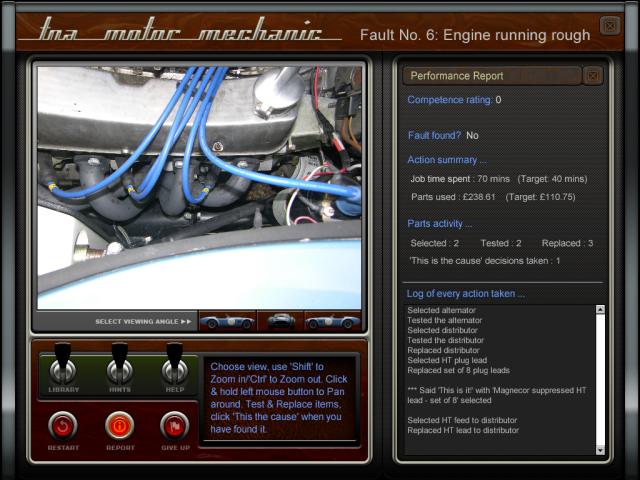
Task: Flip the Help toggle switch
Action: [x=175, y=367]
